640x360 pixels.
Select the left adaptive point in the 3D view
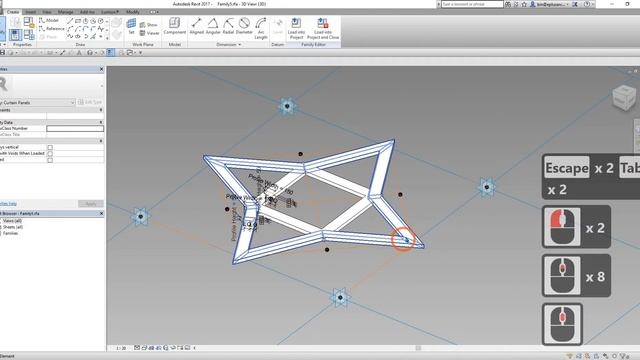[x=141, y=217]
